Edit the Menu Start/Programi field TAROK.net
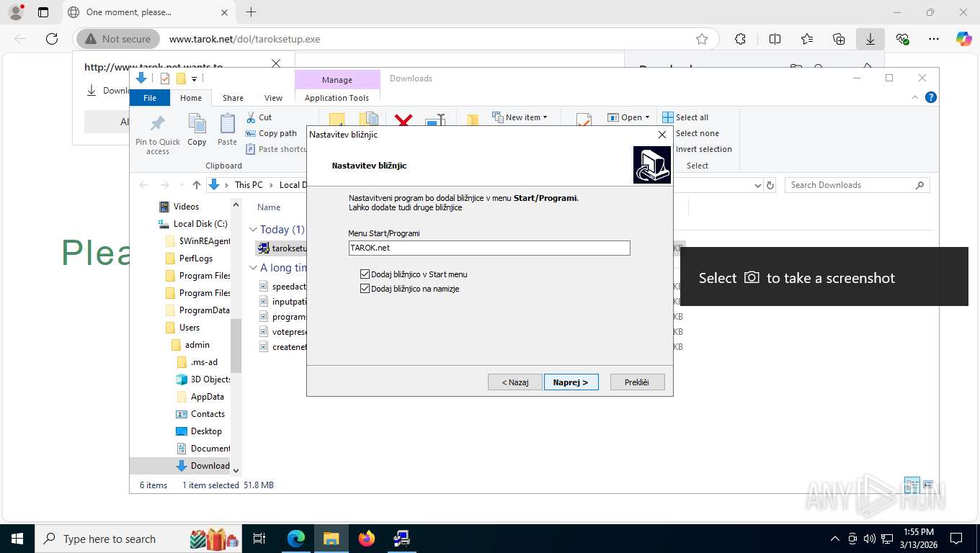The height and width of the screenshot is (553, 980). pyautogui.click(x=489, y=248)
